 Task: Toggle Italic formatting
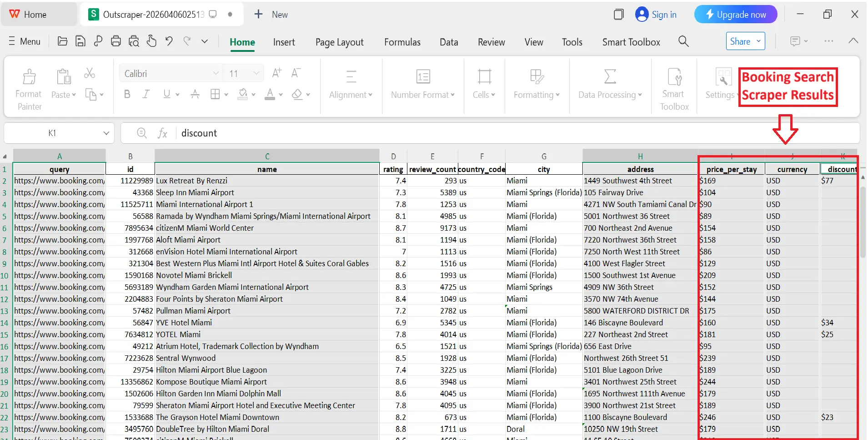pyautogui.click(x=146, y=94)
